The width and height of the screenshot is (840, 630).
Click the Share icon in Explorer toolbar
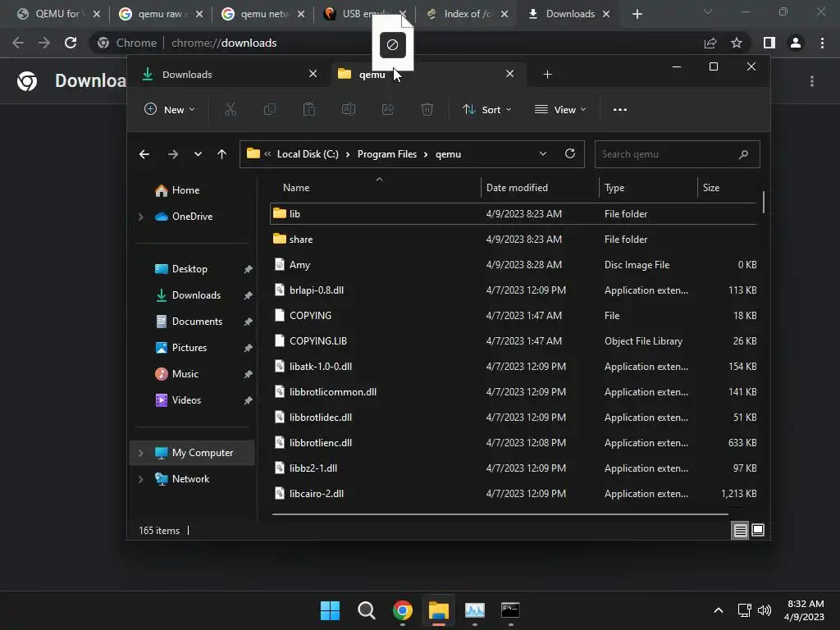(388, 109)
